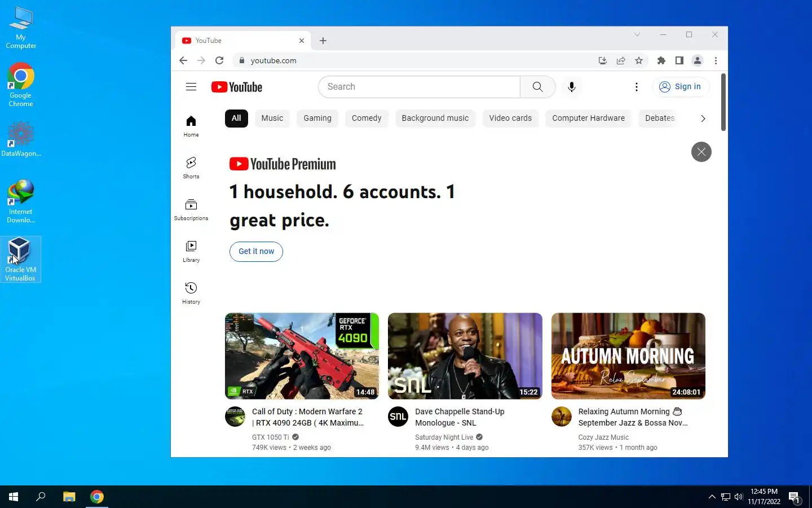Open a new Chrome tab
The height and width of the screenshot is (508, 812).
(323, 41)
